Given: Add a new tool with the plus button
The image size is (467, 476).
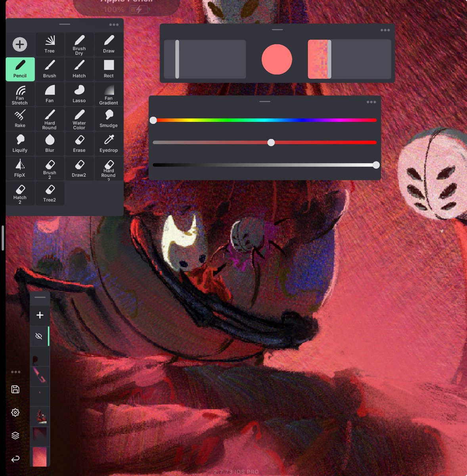Looking at the screenshot, I should [x=20, y=44].
